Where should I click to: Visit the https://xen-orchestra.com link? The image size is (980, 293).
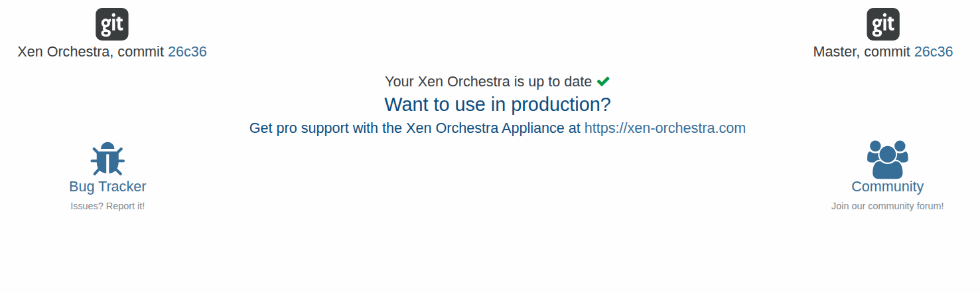point(665,128)
